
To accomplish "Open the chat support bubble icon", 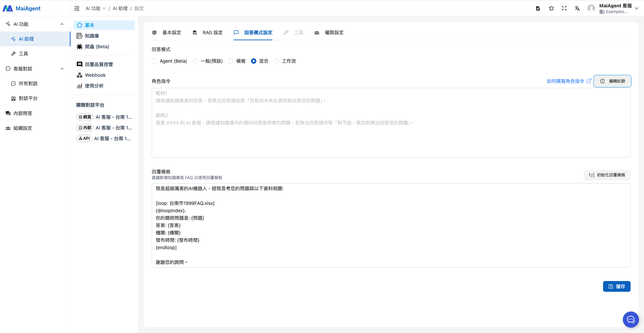I will coord(631,320).
